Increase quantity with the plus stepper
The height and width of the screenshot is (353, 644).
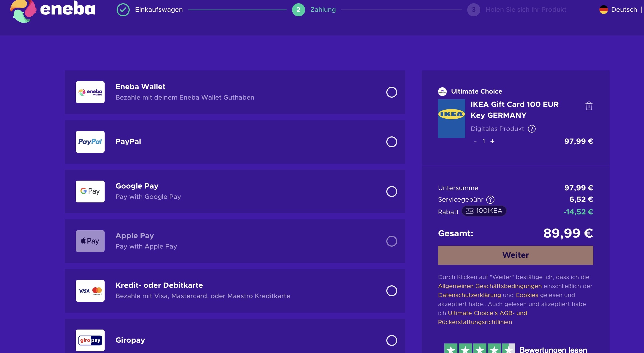(492, 141)
